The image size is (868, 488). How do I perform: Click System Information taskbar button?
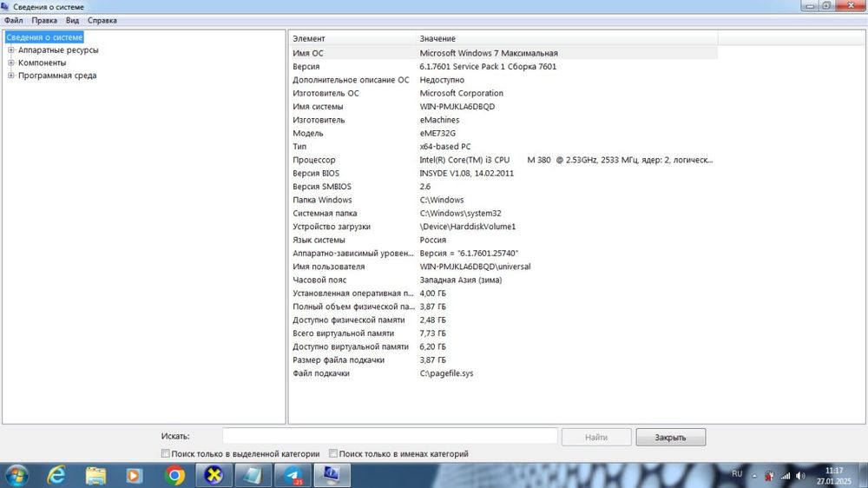coord(332,475)
